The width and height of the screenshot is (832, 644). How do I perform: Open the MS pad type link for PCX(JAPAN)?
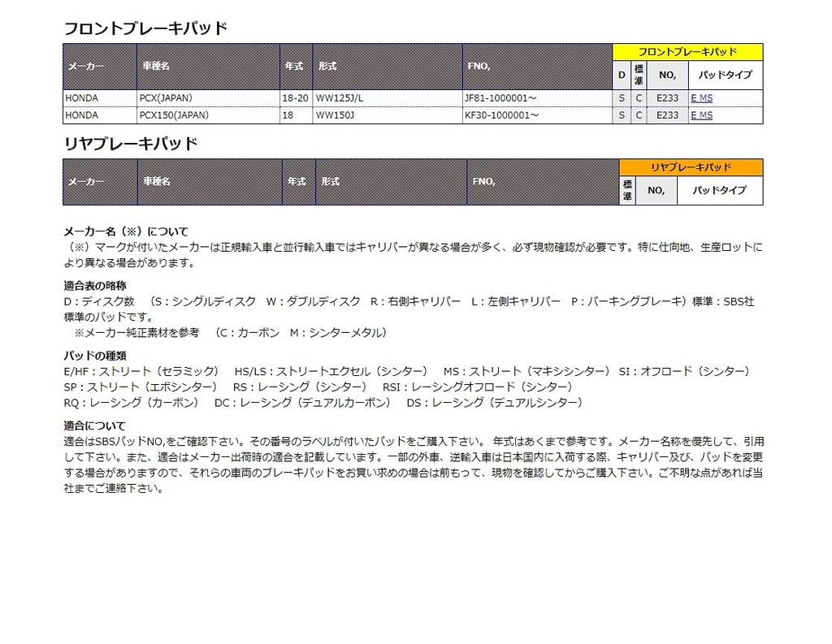pyautogui.click(x=705, y=98)
